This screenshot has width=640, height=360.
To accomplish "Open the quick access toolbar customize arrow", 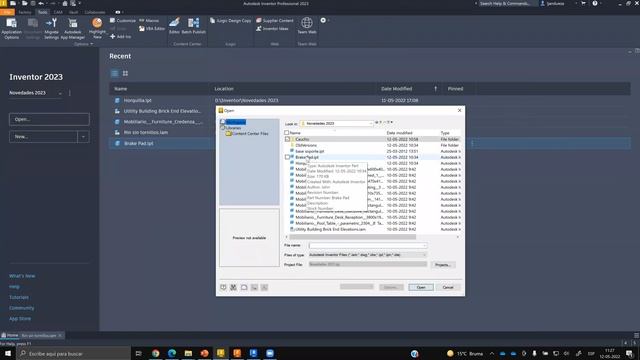I will (x=80, y=3).
